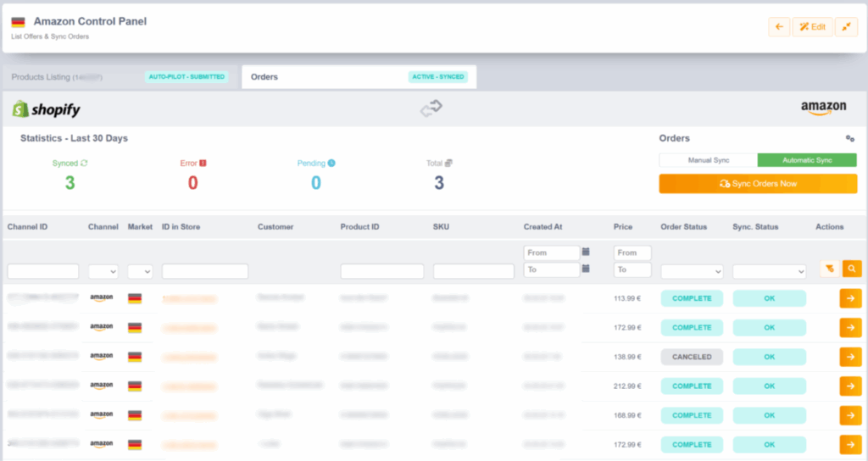Screen dimensions: 868x461
Task: Click the collapse arrows icon in header
Action: [847, 26]
